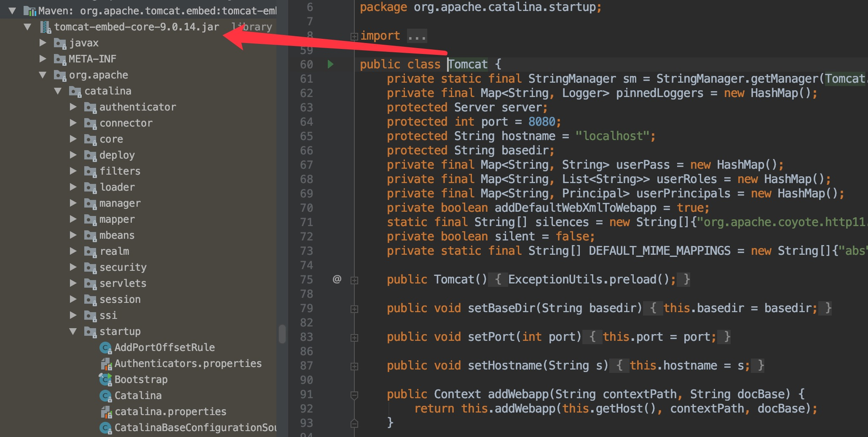Screen dimensions: 868x437
Task: Unfold the Tomcat() constructor body
Action: (x=354, y=281)
